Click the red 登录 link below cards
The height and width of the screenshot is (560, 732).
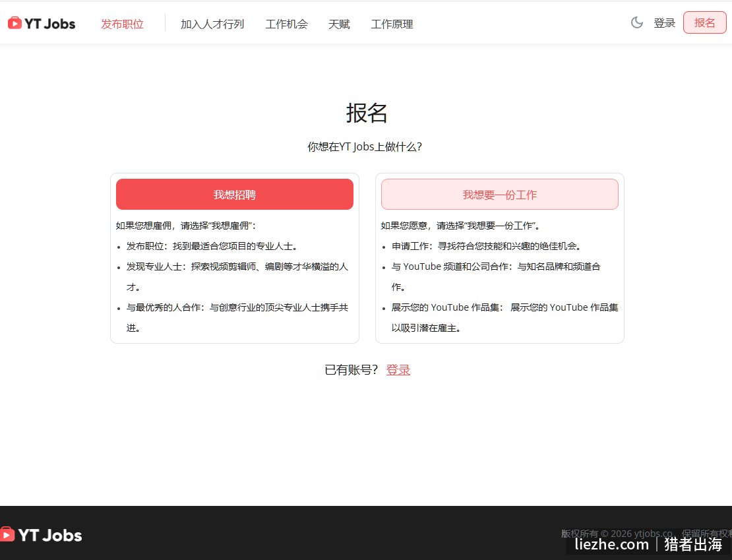tap(398, 370)
